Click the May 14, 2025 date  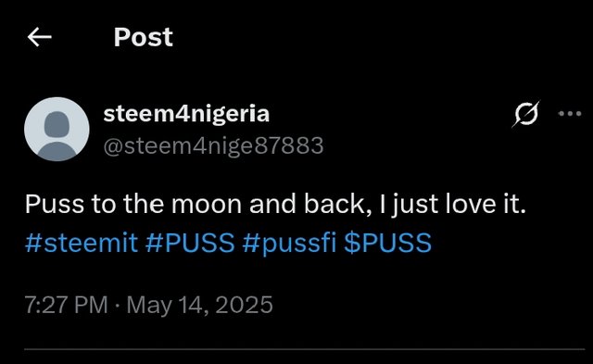[x=200, y=305]
